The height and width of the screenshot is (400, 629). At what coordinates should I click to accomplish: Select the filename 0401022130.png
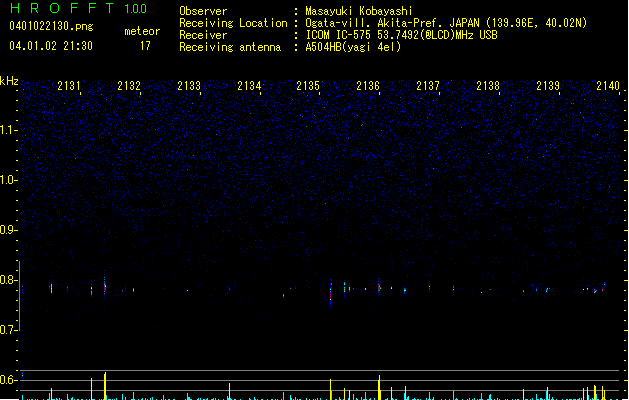point(51,26)
